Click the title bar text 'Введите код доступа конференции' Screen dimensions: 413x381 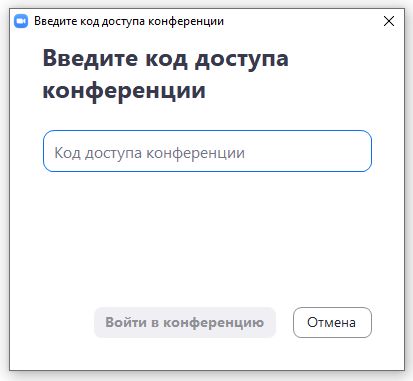129,21
